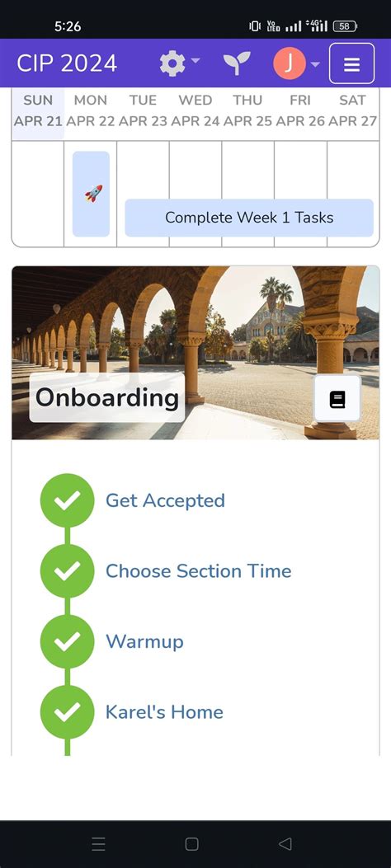The width and height of the screenshot is (391, 868).
Task: Click the Get Accepted green checkmark
Action: pyautogui.click(x=68, y=500)
